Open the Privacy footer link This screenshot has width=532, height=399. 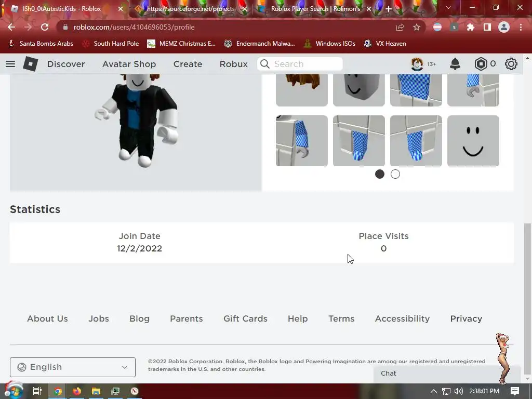[466, 318]
